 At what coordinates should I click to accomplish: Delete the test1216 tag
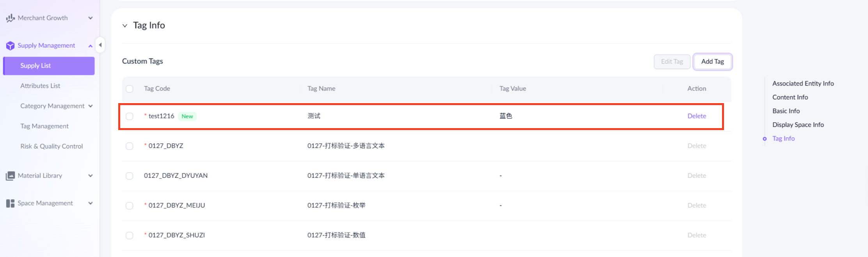point(697,116)
